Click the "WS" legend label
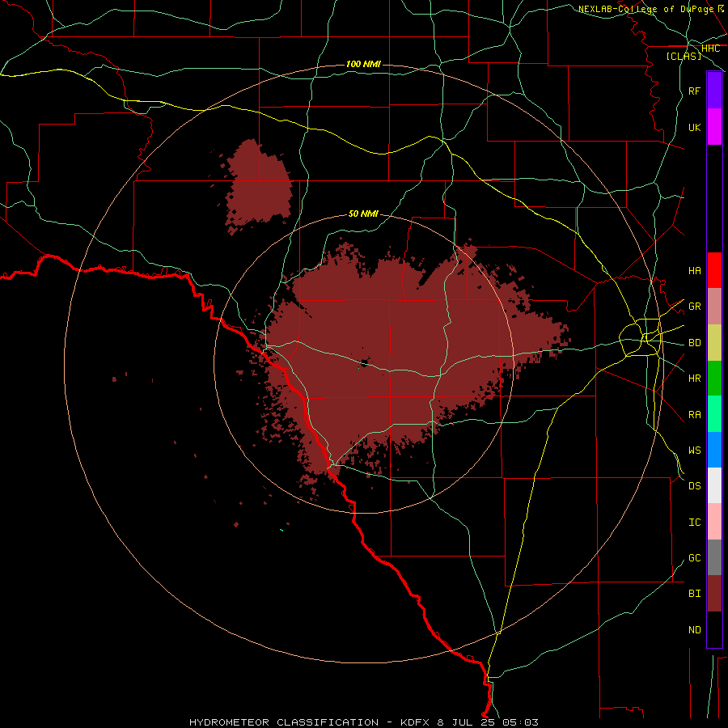The width and height of the screenshot is (728, 728). click(694, 450)
